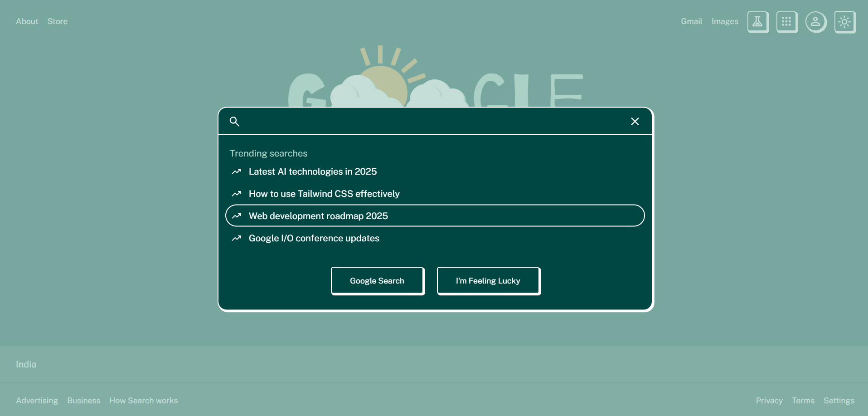
Task: Open the Terms footer link
Action: (803, 401)
